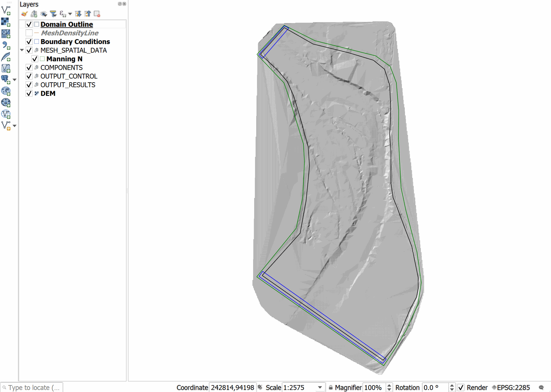
Task: Enable the MeshDensityLine layer checkbox
Action: pyautogui.click(x=29, y=33)
